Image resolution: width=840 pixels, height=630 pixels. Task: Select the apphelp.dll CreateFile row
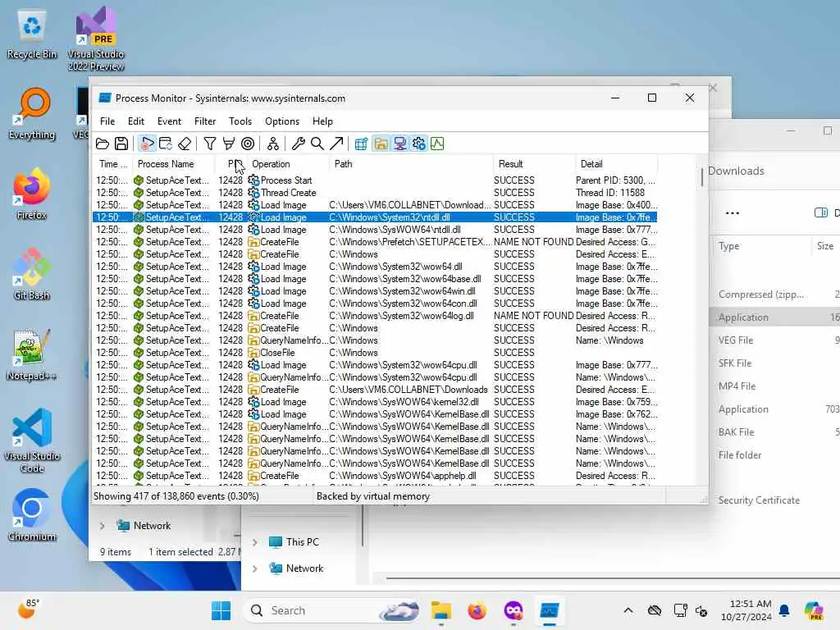click(375, 477)
